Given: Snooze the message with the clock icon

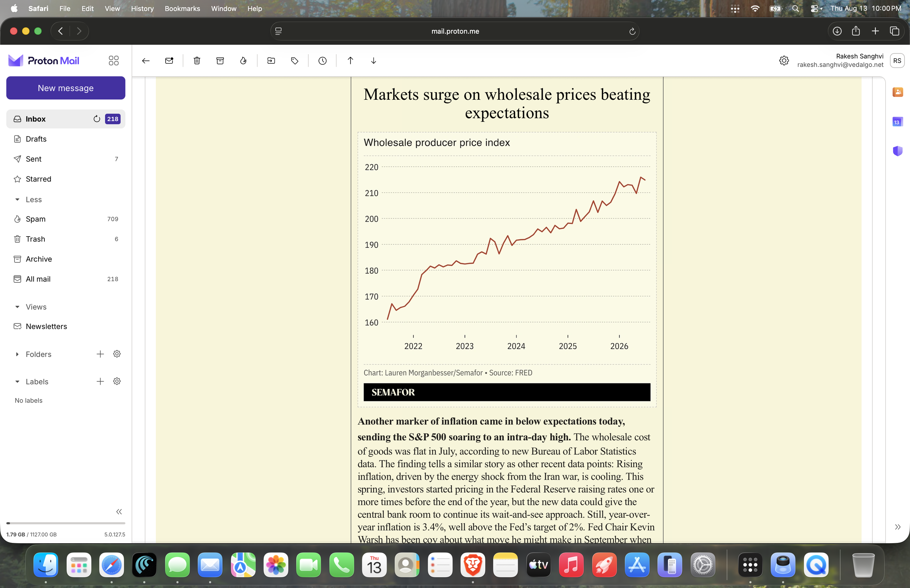Looking at the screenshot, I should pyautogui.click(x=322, y=61).
